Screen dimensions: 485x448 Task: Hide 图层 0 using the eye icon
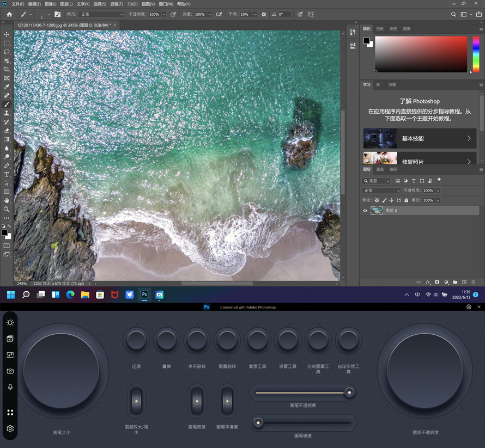click(x=365, y=211)
